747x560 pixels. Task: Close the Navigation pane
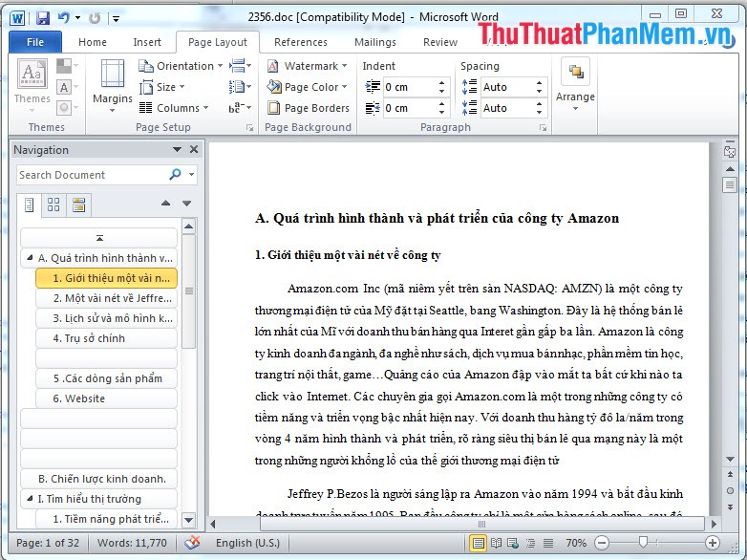pyautogui.click(x=194, y=149)
